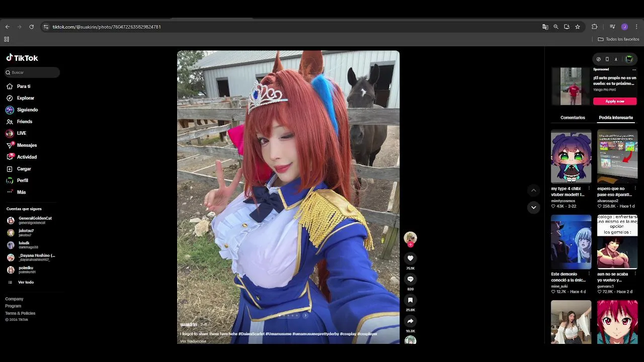Image resolution: width=644 pixels, height=362 pixels.
Task: Open options menu for 'Este demonio' video
Action: (x=589, y=274)
